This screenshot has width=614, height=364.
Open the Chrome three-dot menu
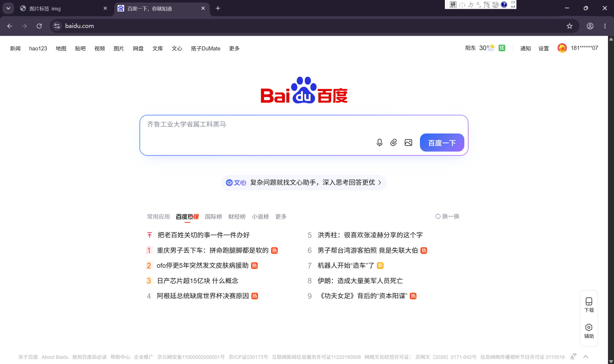pyautogui.click(x=605, y=26)
